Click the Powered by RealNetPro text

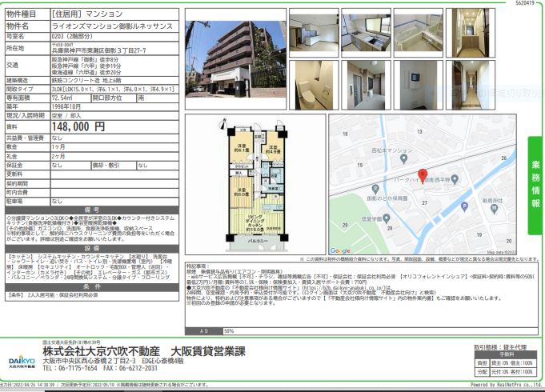(506, 385)
